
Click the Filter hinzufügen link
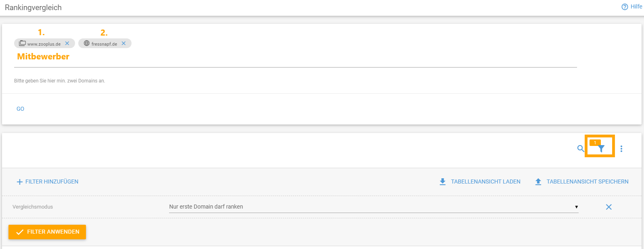point(52,182)
